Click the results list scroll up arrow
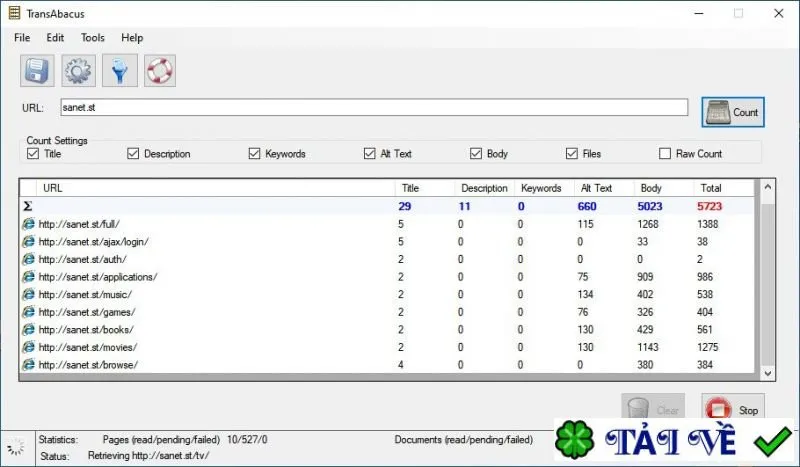The width and height of the screenshot is (800, 467). [768, 187]
